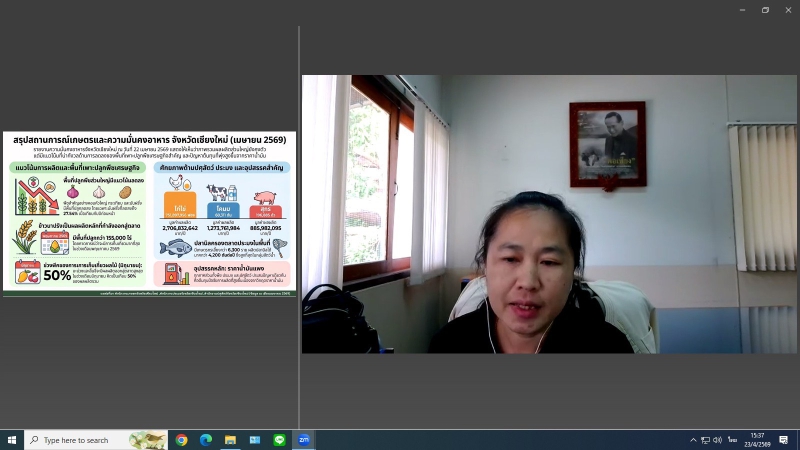The width and height of the screenshot is (800, 450).
Task: Launch Microsoft Edge from the taskbar
Action: (206, 440)
